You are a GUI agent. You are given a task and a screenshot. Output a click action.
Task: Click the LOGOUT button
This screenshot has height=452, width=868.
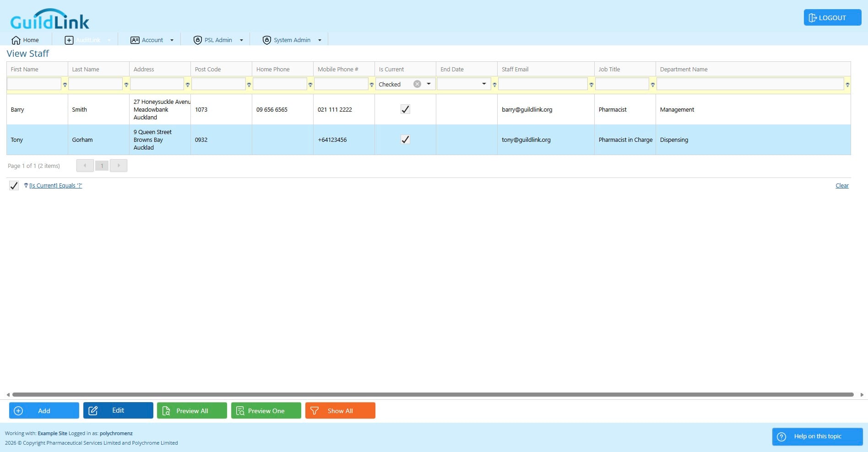pyautogui.click(x=832, y=17)
